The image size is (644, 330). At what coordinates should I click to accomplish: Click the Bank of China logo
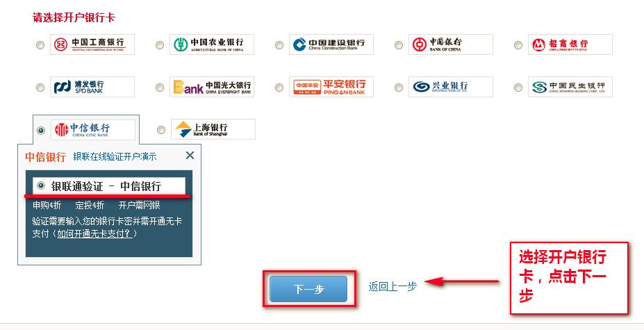(x=451, y=44)
